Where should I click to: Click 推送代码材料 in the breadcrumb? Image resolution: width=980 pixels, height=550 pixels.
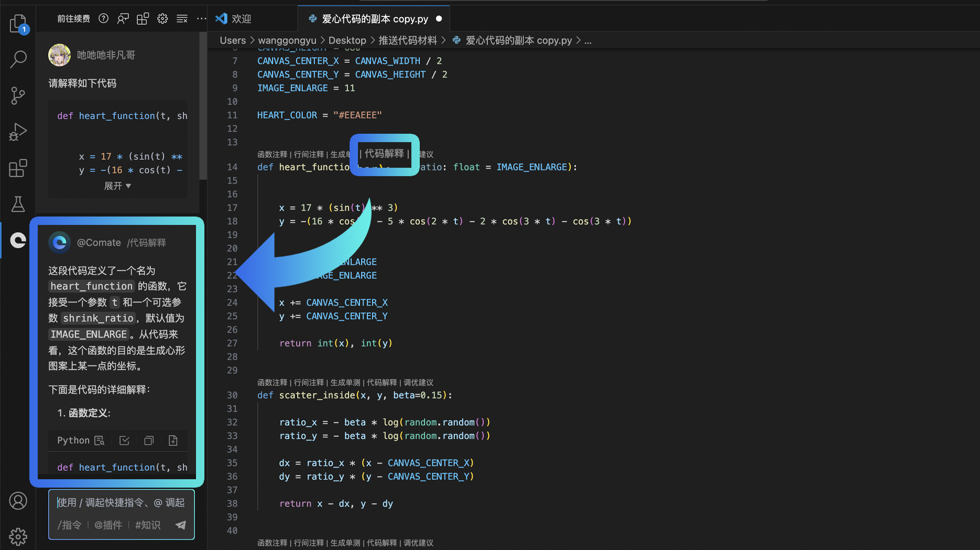(x=408, y=40)
